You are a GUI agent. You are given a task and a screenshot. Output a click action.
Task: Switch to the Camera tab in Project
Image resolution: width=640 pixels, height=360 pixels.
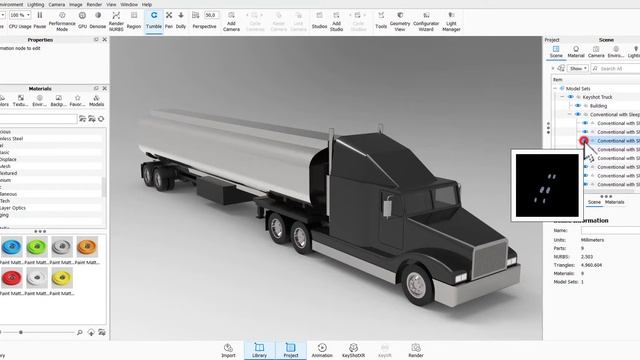(x=596, y=52)
